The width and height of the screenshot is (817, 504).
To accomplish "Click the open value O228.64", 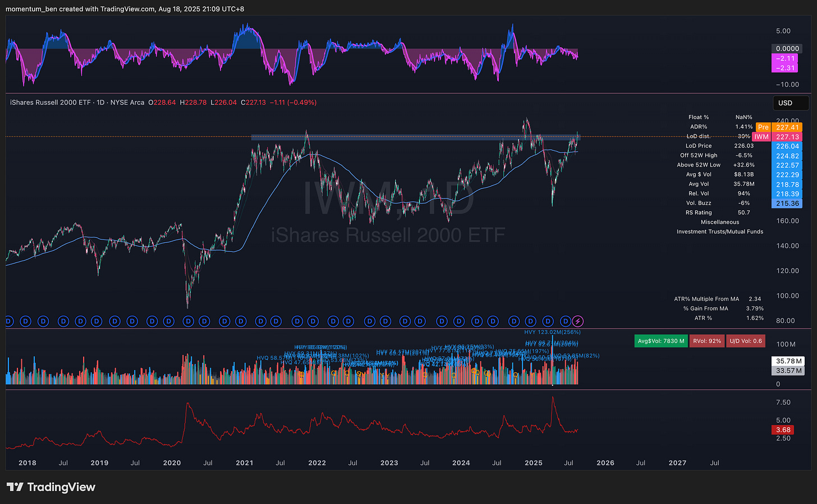I will click(162, 103).
